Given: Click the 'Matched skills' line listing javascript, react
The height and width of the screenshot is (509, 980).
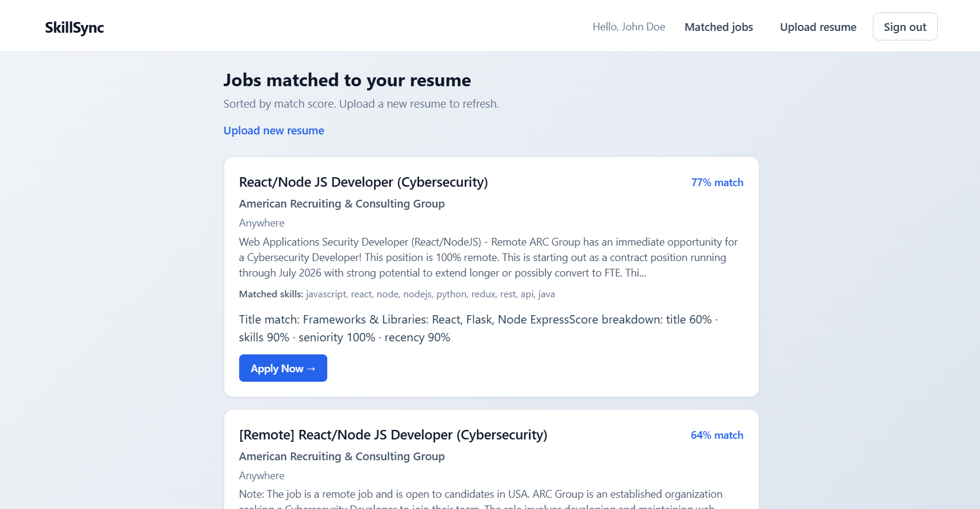Looking at the screenshot, I should pos(397,294).
